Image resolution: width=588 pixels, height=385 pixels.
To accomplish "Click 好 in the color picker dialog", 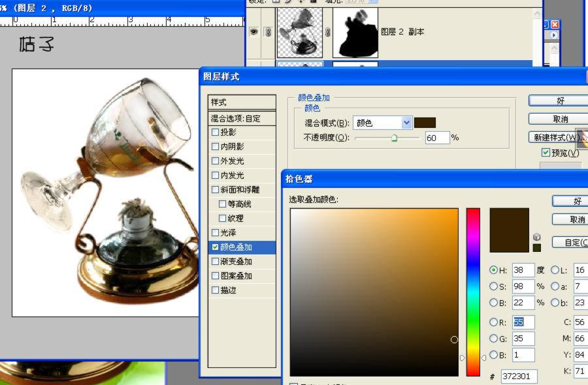I will (570, 201).
